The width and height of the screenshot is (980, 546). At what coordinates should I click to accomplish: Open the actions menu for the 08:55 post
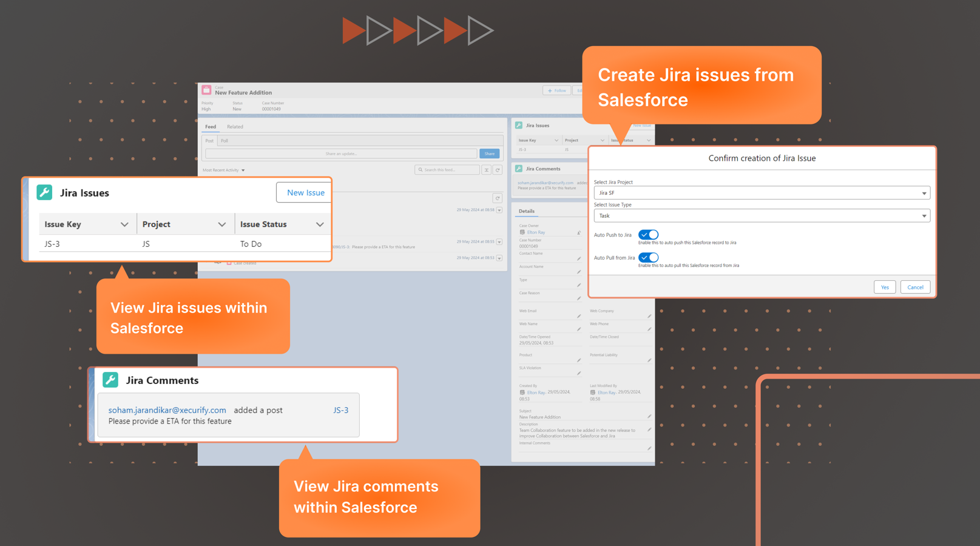[x=499, y=242]
